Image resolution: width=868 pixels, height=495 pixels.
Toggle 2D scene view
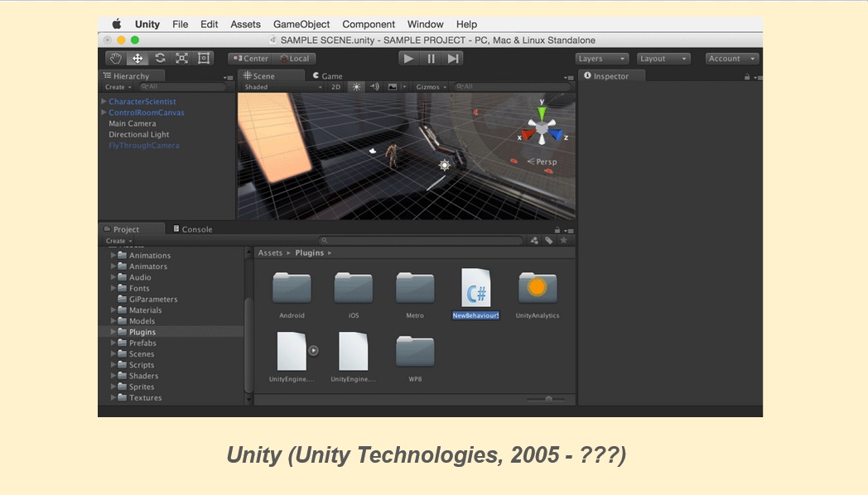tap(335, 87)
